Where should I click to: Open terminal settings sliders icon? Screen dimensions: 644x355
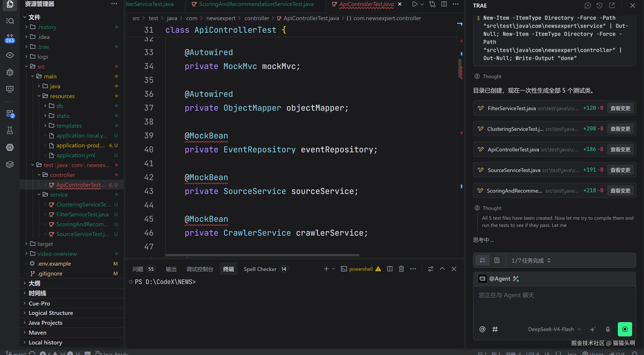point(431,269)
